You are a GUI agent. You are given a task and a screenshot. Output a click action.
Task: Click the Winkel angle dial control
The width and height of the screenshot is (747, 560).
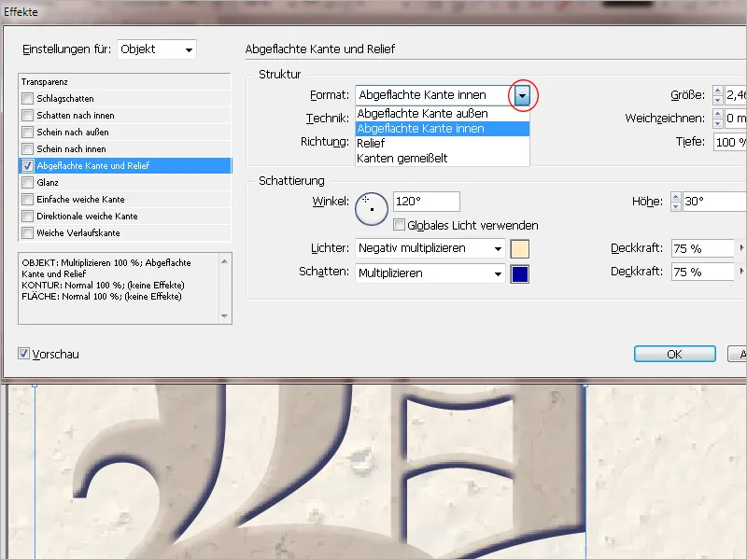click(x=372, y=209)
